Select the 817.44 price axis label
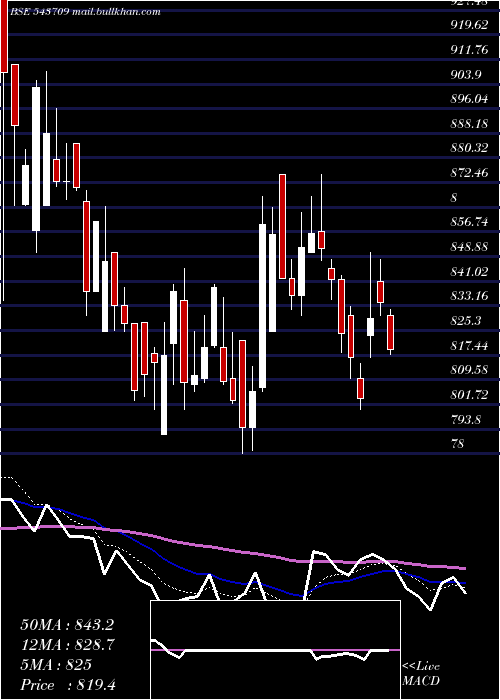The height and width of the screenshot is (700, 500). pos(469,346)
